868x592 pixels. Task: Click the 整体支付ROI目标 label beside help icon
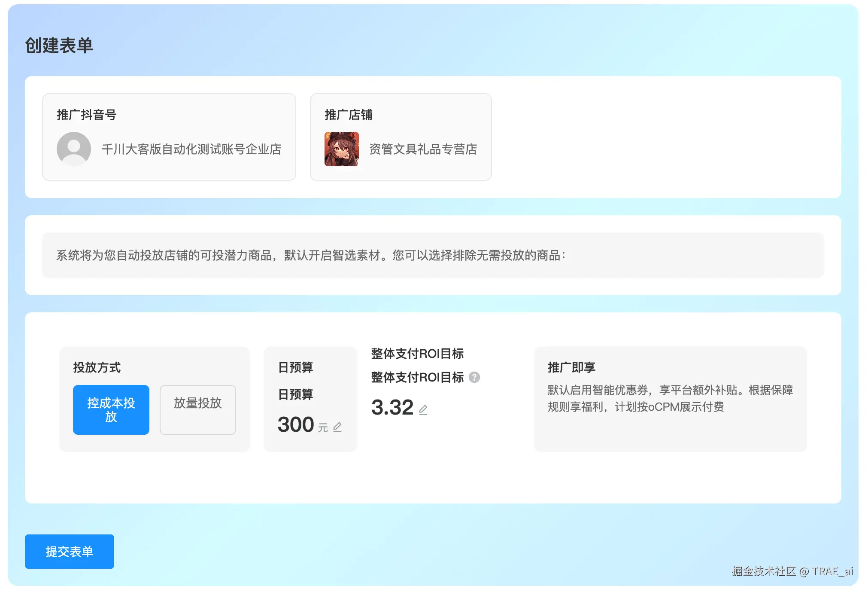(417, 377)
